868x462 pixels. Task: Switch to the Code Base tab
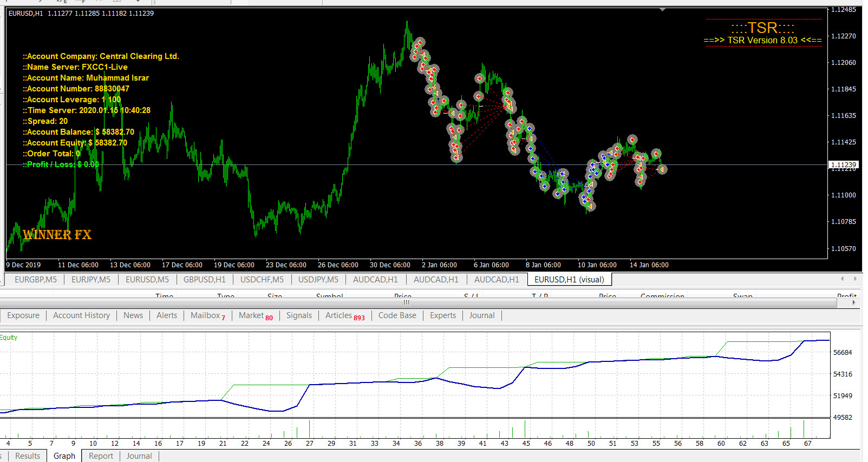click(x=397, y=315)
